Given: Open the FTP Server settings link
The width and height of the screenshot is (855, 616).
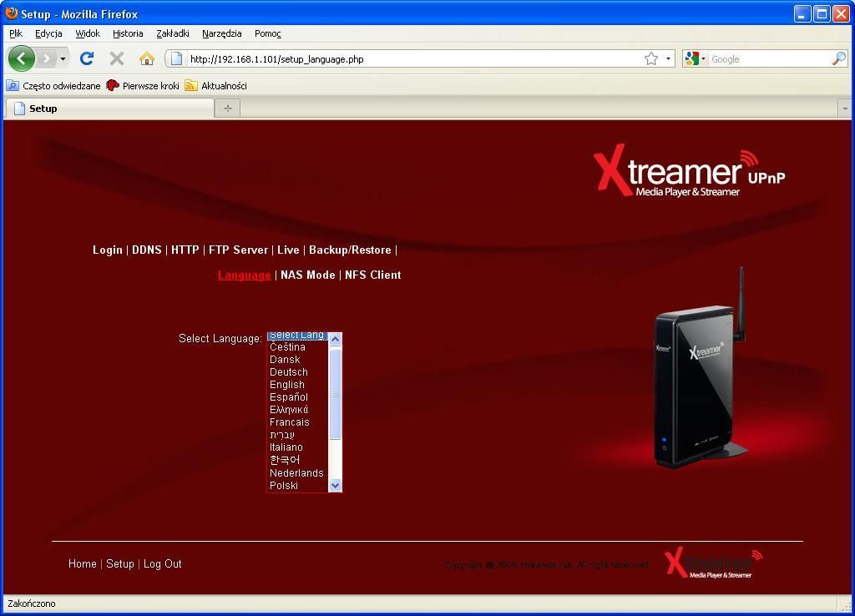Looking at the screenshot, I should 238,250.
